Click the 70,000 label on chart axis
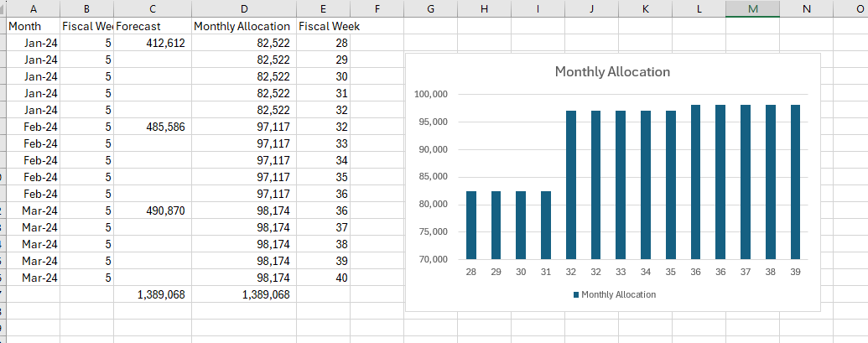 click(433, 259)
